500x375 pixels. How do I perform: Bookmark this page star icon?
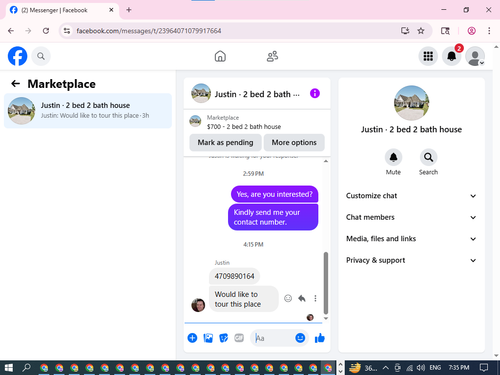(x=421, y=31)
